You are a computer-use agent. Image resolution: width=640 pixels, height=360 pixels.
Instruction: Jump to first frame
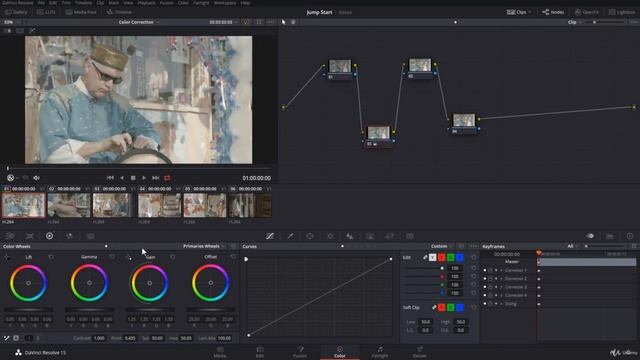(110, 178)
